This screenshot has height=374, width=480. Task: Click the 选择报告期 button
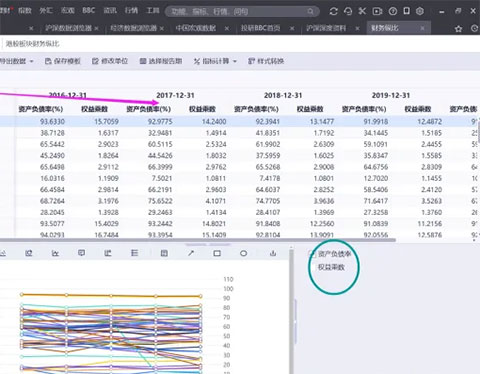[x=161, y=61]
